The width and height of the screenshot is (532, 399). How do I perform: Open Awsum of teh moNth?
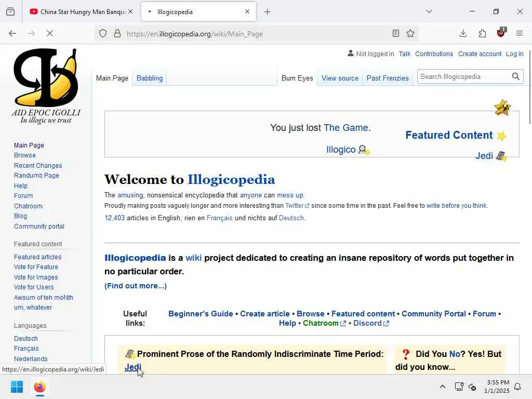pos(44,298)
